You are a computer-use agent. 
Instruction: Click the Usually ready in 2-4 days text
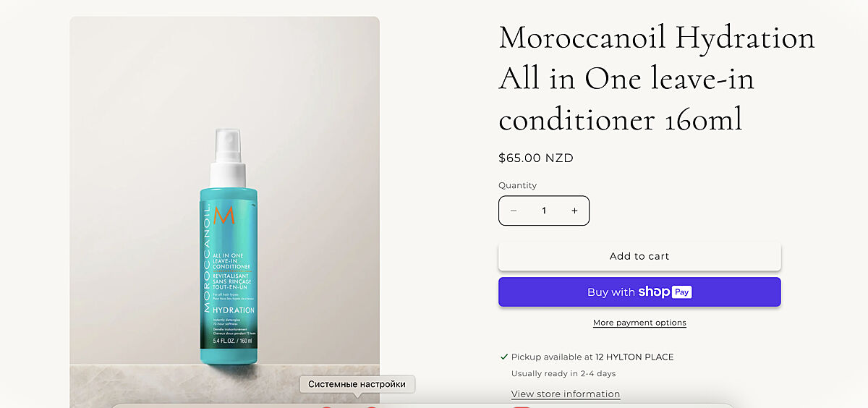click(563, 373)
